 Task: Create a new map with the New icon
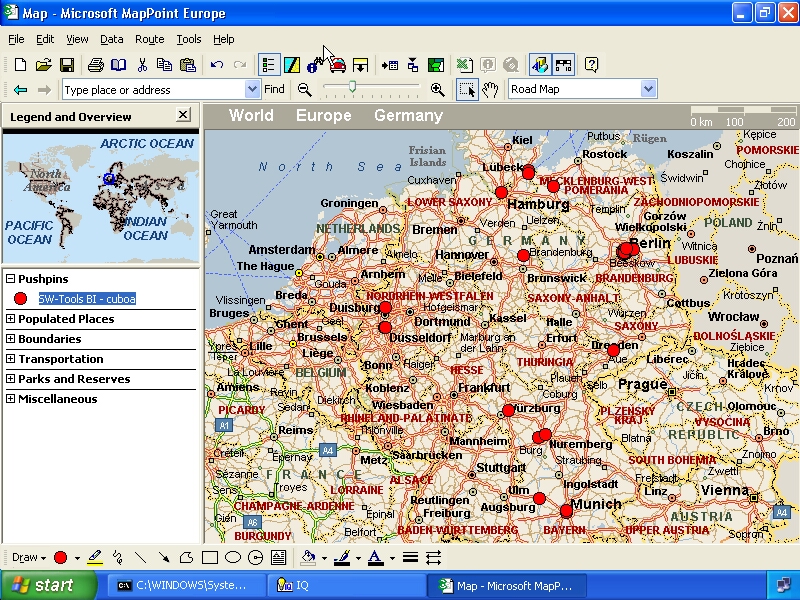[20, 65]
